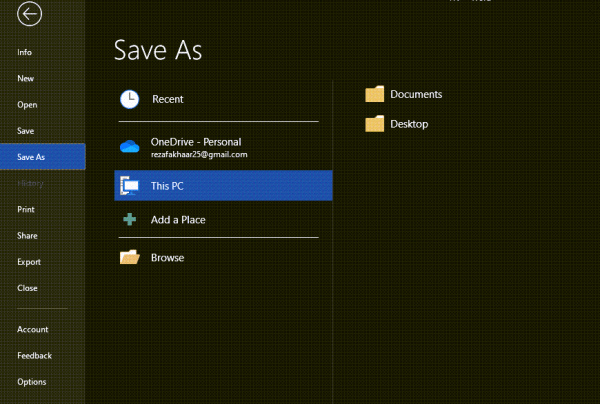Choose Add a Place
Screen dimensions: 600x404
coord(178,220)
